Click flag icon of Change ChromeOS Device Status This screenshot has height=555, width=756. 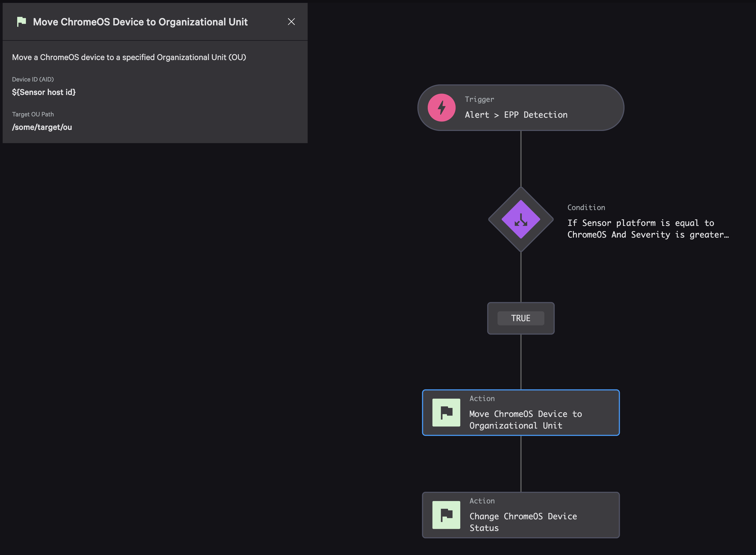(x=446, y=515)
